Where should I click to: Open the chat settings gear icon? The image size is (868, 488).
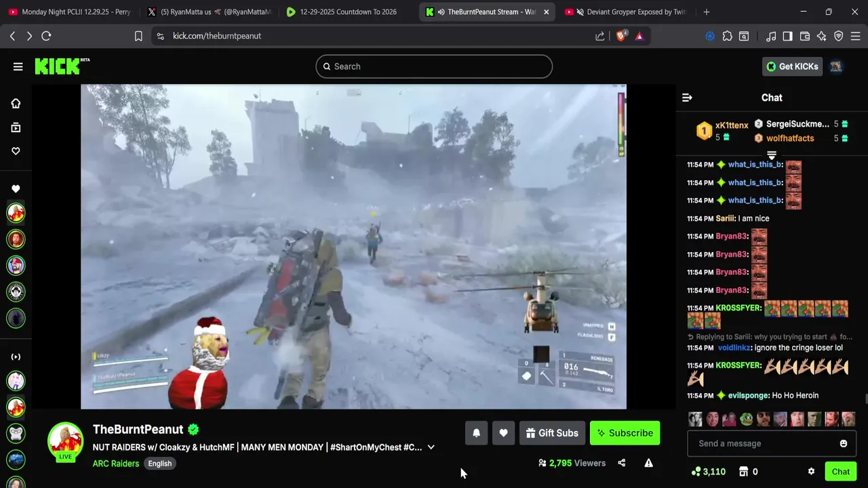[x=811, y=472]
